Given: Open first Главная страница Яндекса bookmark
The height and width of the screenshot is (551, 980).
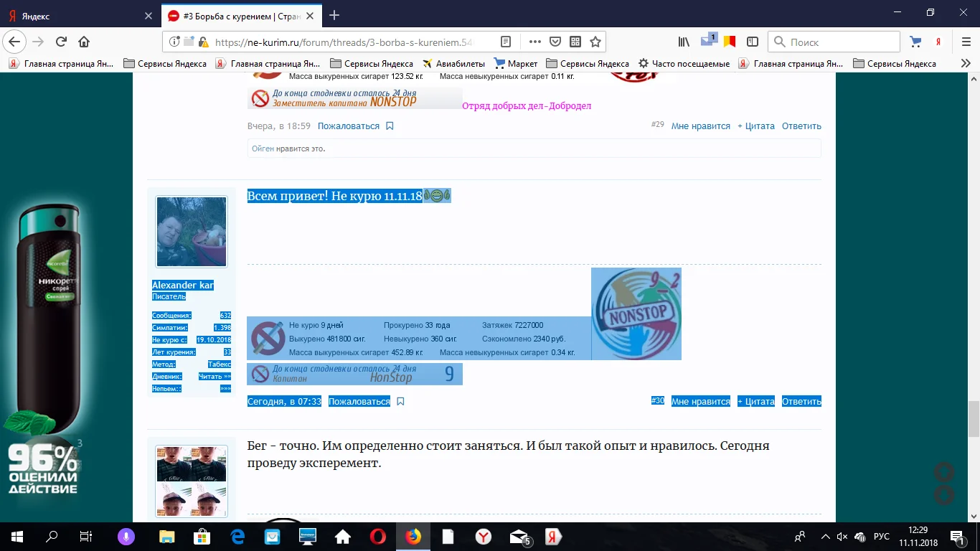Looking at the screenshot, I should coord(60,64).
